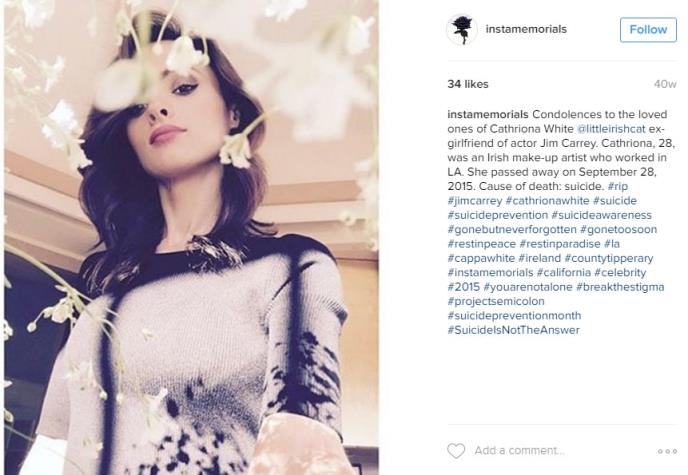This screenshot has width=688, height=475.
Task: Open the #gonebutneverforgotten hashtag
Action: tap(512, 229)
